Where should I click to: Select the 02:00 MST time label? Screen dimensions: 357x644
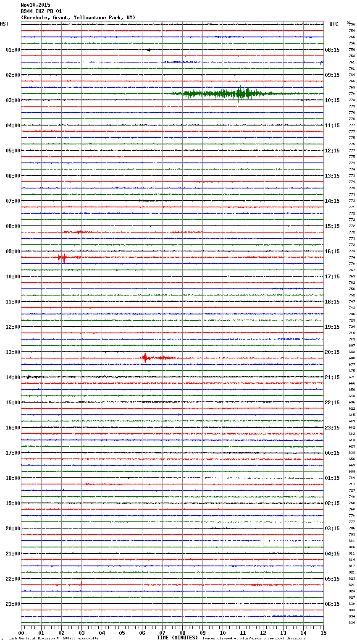pos(13,75)
